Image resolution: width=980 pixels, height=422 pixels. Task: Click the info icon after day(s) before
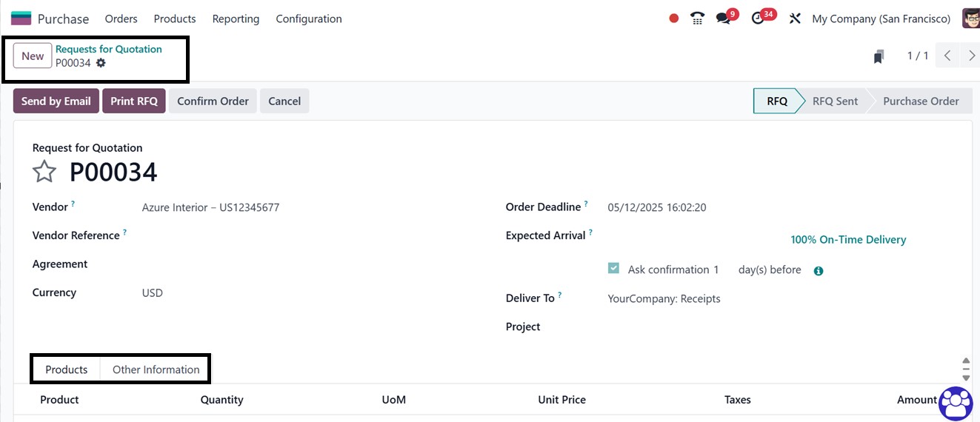tap(819, 271)
